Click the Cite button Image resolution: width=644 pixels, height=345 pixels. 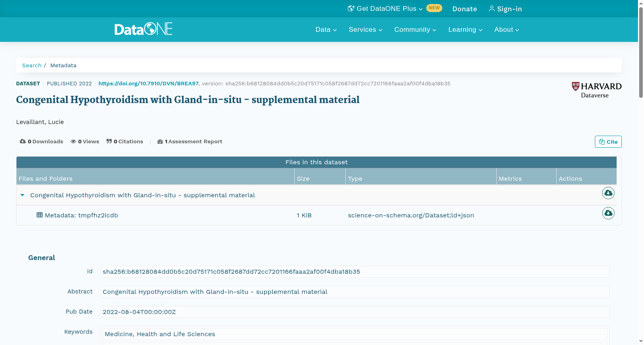(x=608, y=142)
